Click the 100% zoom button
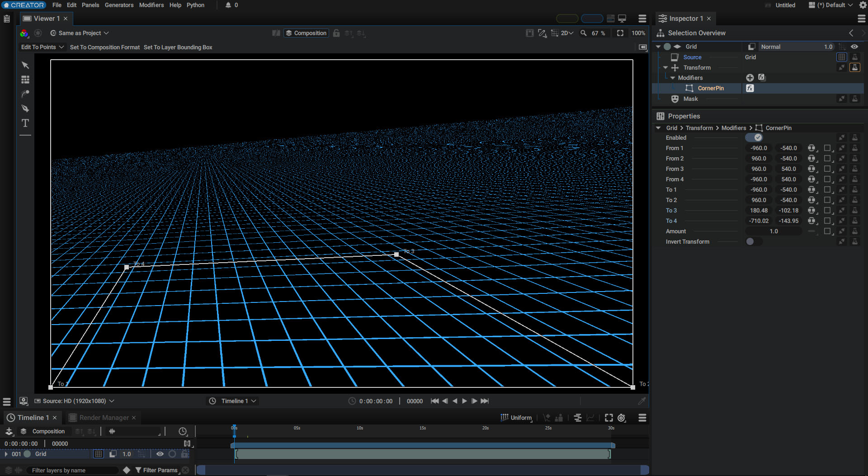Image resolution: width=868 pixels, height=476 pixels. (x=638, y=33)
